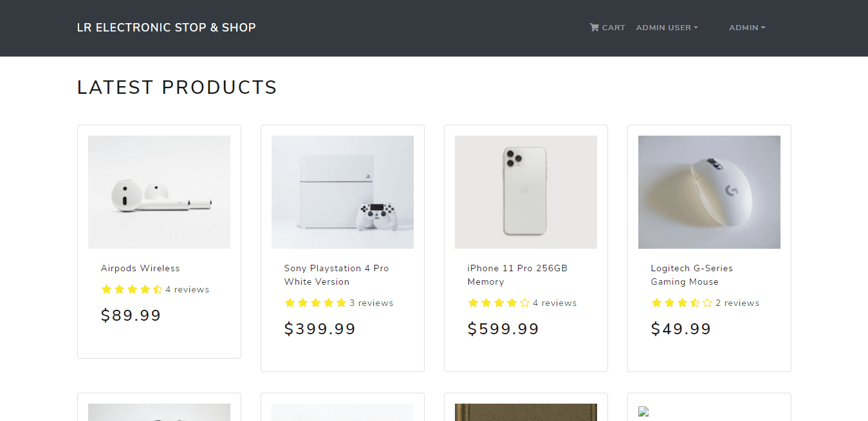Open the Airpods Wireless product page
The image size is (868, 421).
coord(140,268)
